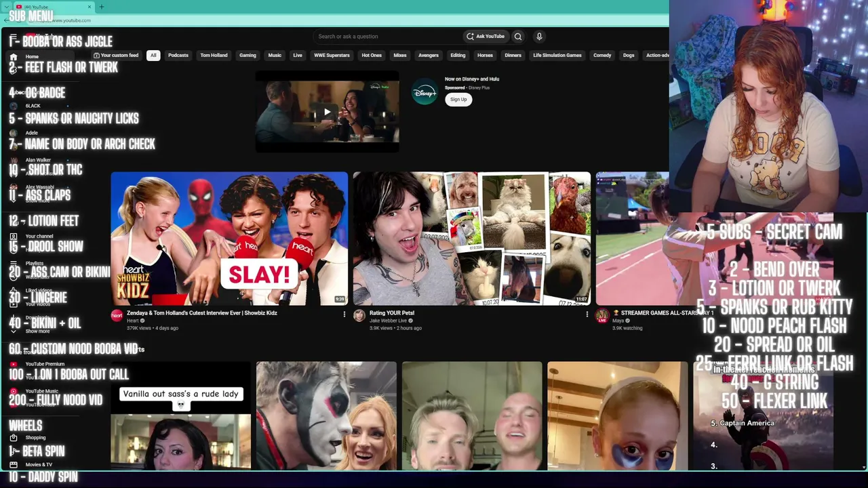Select the Dogs filter chip
868x488 pixels.
(629, 56)
